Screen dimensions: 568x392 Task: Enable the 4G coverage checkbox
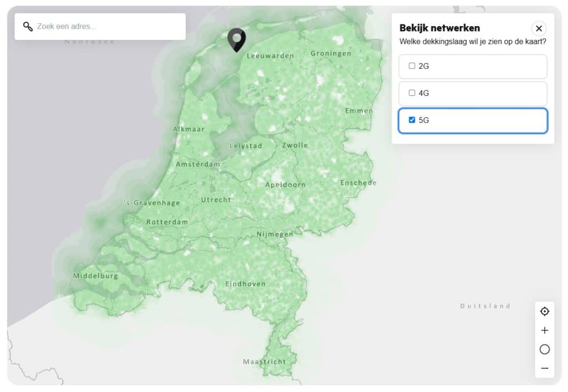[x=412, y=93]
